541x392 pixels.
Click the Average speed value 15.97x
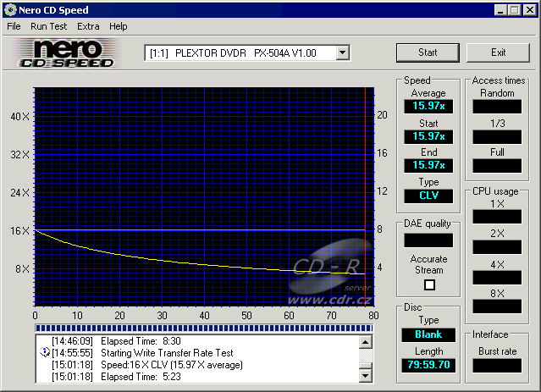pyautogui.click(x=428, y=106)
